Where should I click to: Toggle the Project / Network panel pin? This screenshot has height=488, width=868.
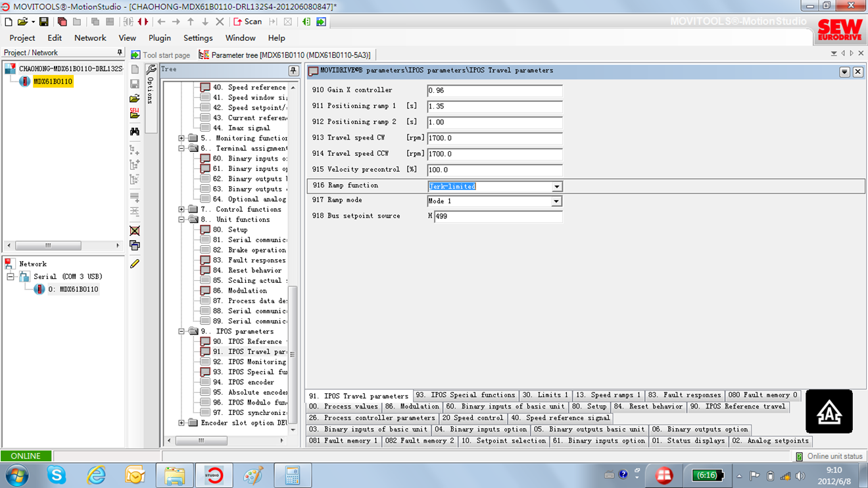(x=120, y=53)
